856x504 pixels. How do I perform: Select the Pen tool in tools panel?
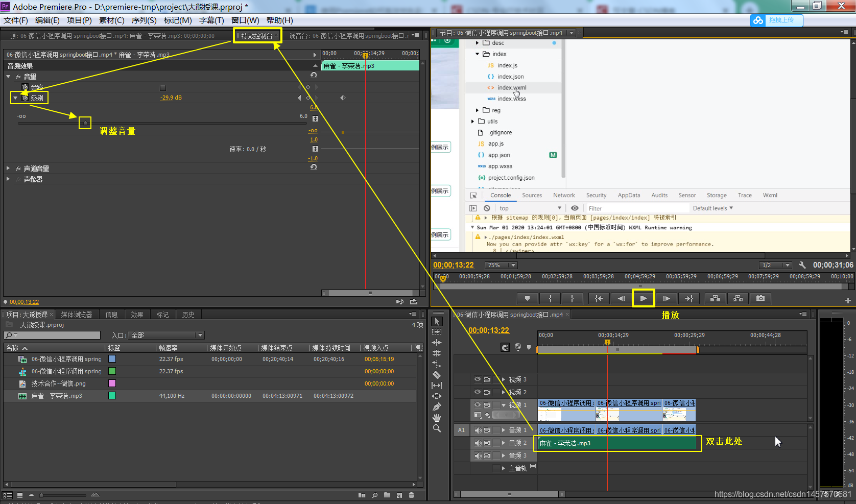(437, 407)
